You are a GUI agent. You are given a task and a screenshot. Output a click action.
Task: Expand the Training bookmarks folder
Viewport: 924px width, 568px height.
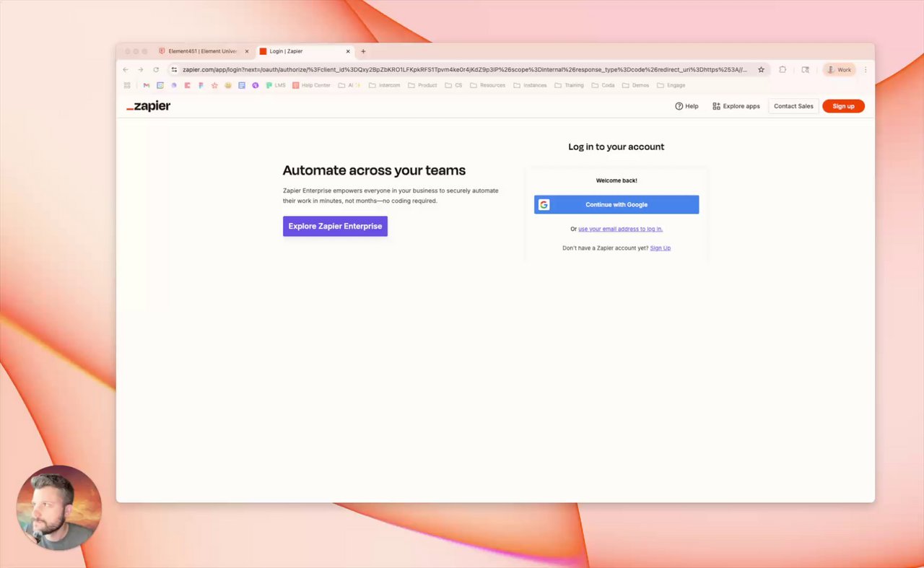(x=569, y=85)
